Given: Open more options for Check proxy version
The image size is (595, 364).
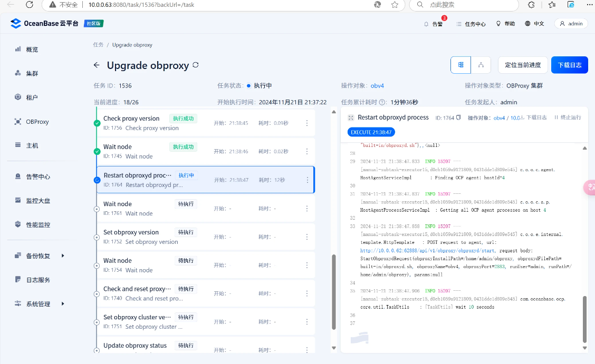Looking at the screenshot, I should pyautogui.click(x=307, y=123).
